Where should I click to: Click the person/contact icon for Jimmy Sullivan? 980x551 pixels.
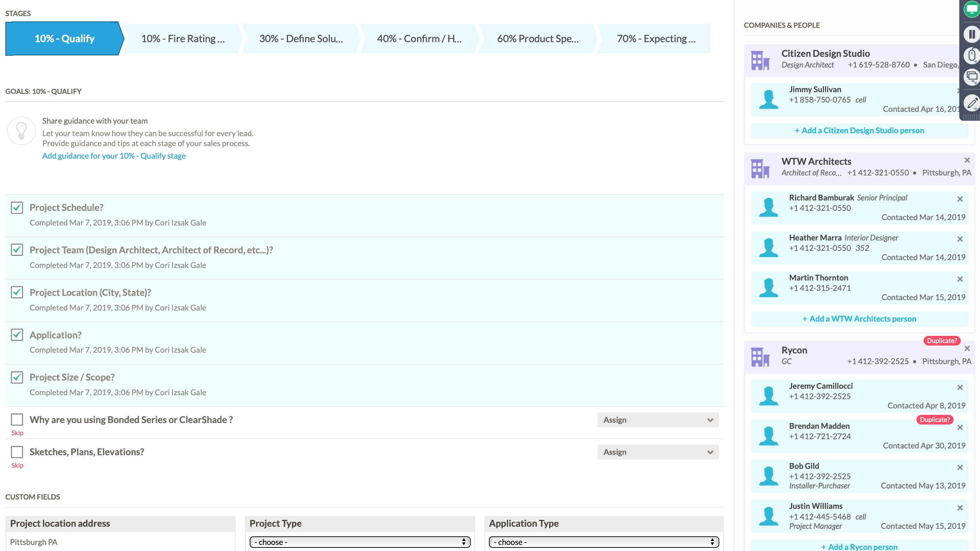[x=768, y=98]
